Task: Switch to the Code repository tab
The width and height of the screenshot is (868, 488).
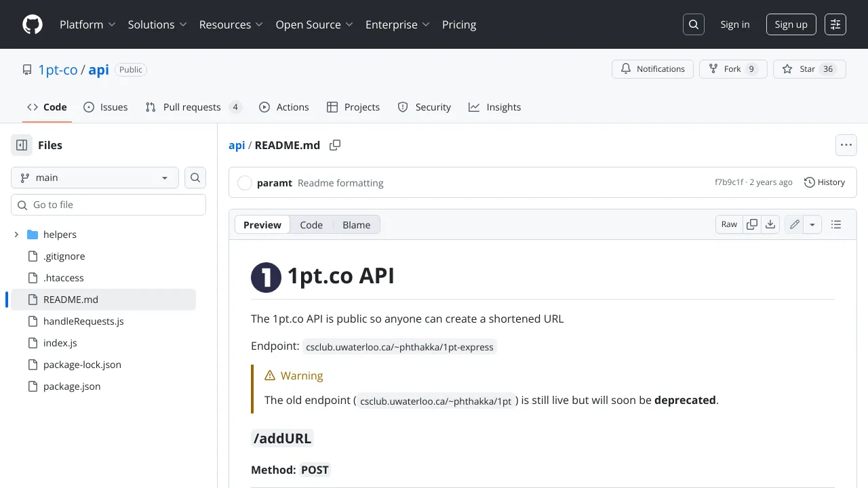Action: [47, 107]
